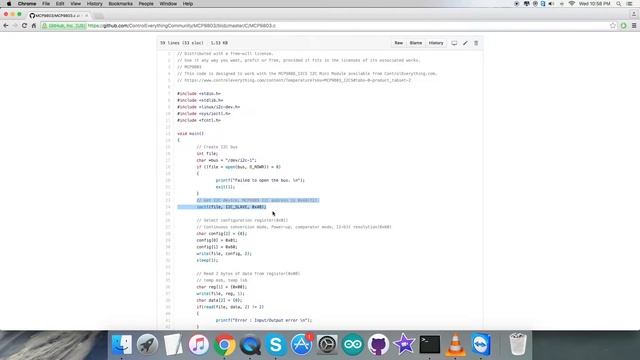Click the '#include <stdio.h>' line

pyautogui.click(x=199, y=93)
